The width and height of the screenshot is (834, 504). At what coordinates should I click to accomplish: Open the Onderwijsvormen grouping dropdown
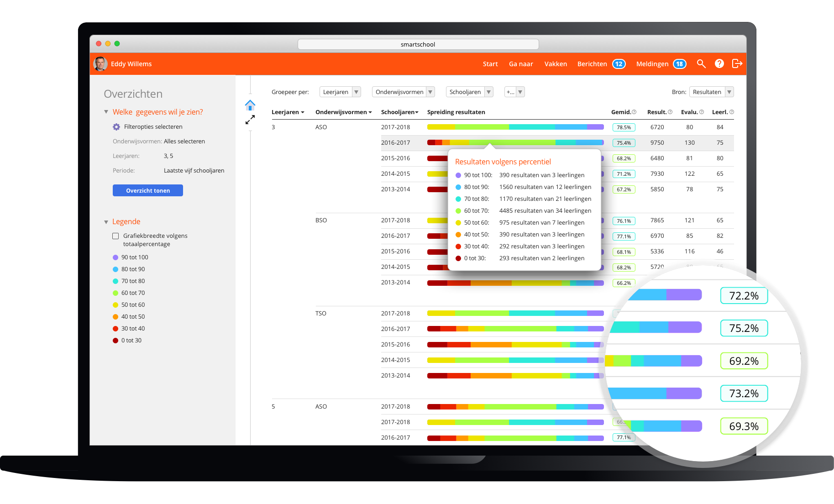click(403, 92)
